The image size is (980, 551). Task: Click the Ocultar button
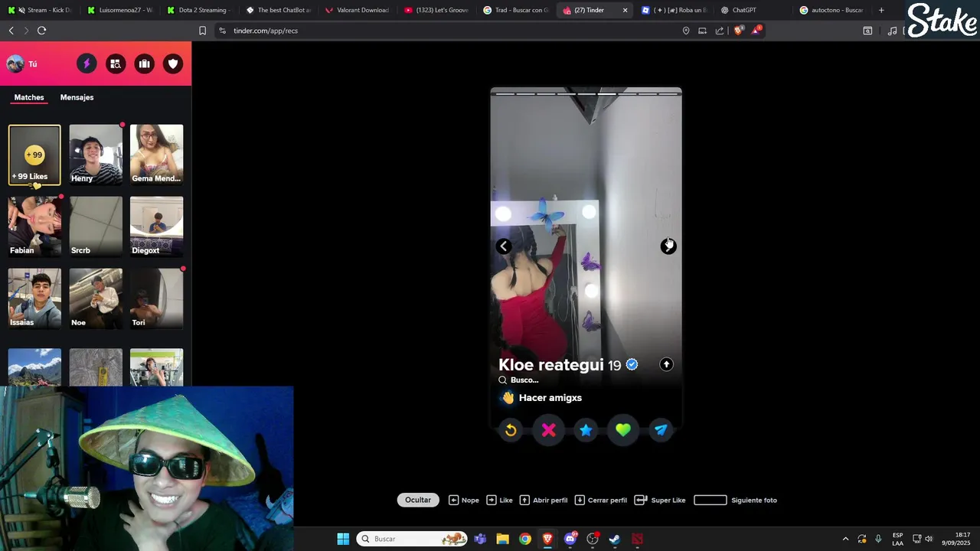pyautogui.click(x=418, y=500)
